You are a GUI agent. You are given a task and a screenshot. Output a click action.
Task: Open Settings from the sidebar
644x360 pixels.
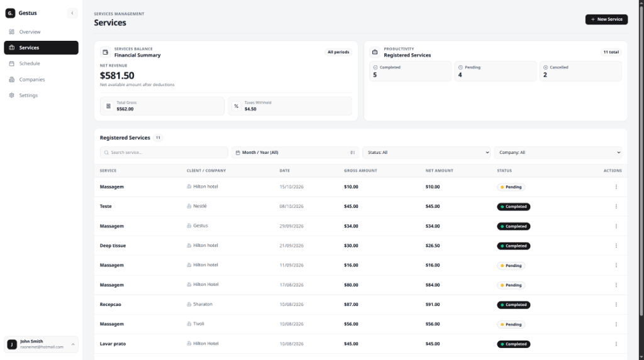pos(41,95)
